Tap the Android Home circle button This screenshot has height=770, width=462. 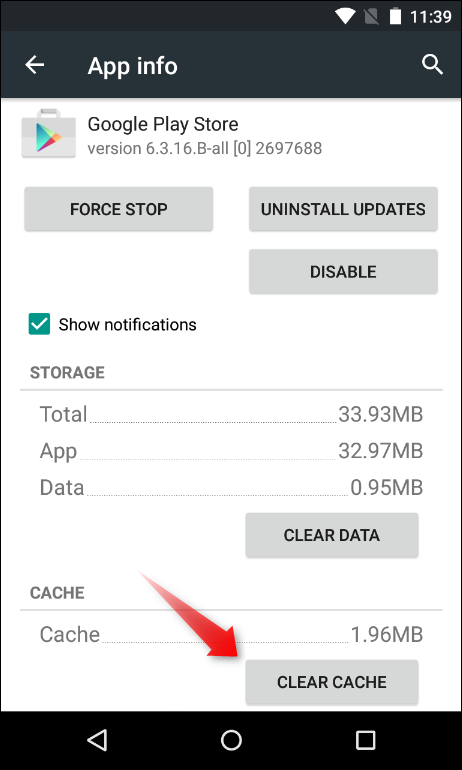point(231,740)
